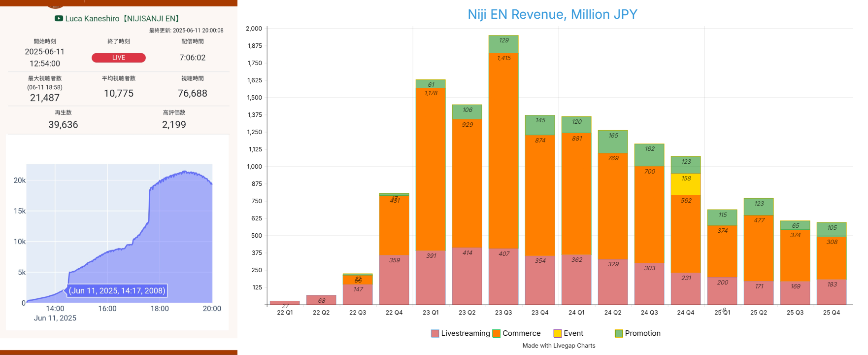
Task: Click the 18:00 label on viewer chart
Action: pyautogui.click(x=160, y=309)
